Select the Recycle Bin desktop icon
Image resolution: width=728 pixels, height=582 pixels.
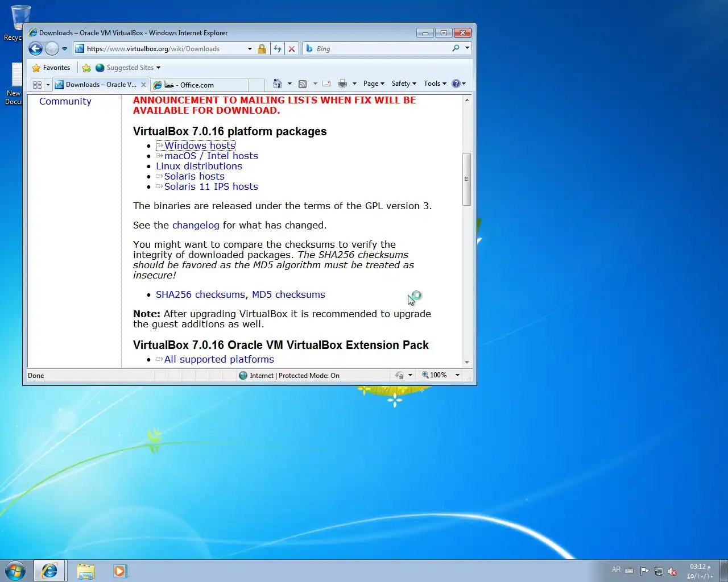point(17,23)
